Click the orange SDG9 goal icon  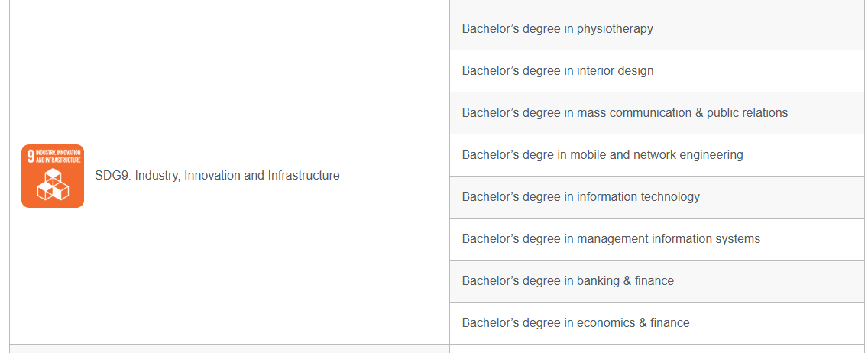pyautogui.click(x=52, y=176)
